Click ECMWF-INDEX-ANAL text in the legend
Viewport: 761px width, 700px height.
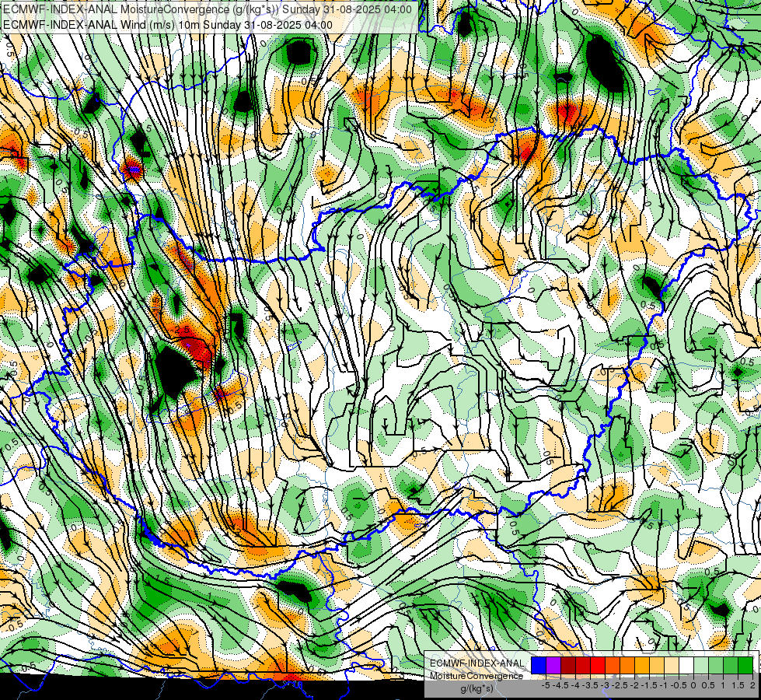coord(477,663)
